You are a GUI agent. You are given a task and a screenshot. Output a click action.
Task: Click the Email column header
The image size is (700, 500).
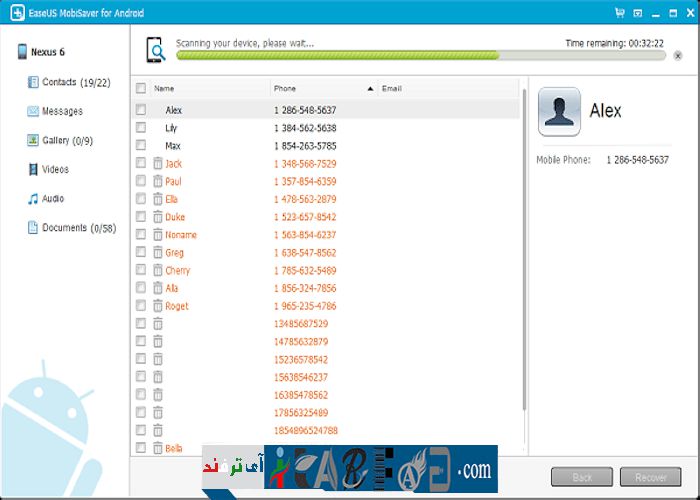tap(440, 88)
